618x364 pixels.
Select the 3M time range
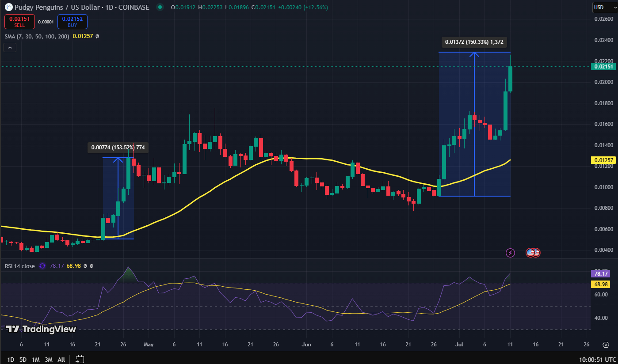49,360
